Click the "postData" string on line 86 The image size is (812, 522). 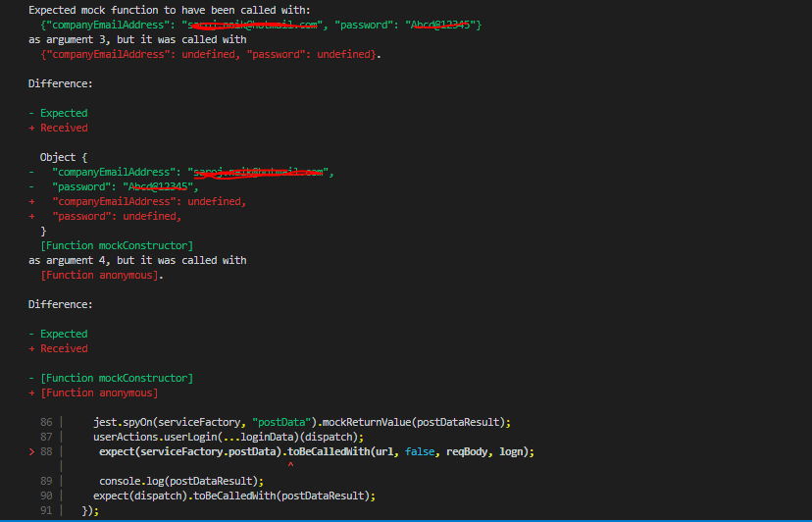[281, 422]
